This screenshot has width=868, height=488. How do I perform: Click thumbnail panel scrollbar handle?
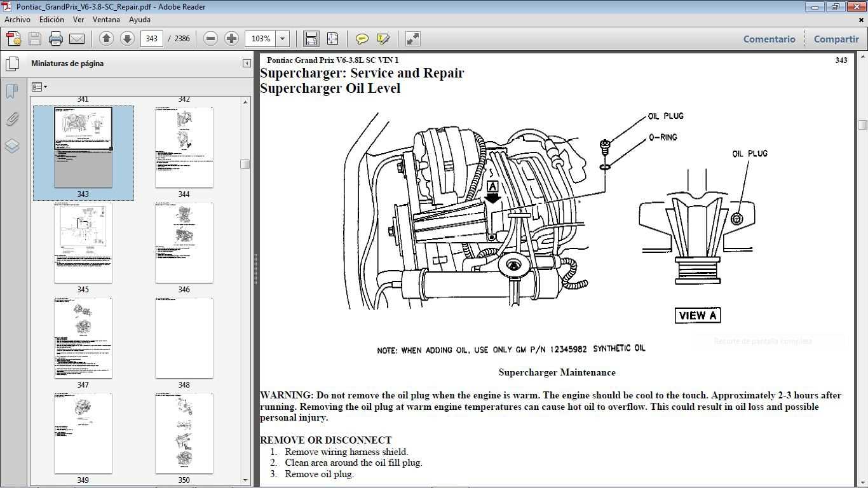(245, 164)
